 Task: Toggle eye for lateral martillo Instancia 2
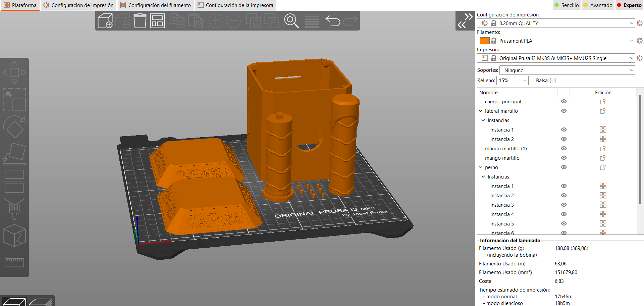tap(564, 139)
